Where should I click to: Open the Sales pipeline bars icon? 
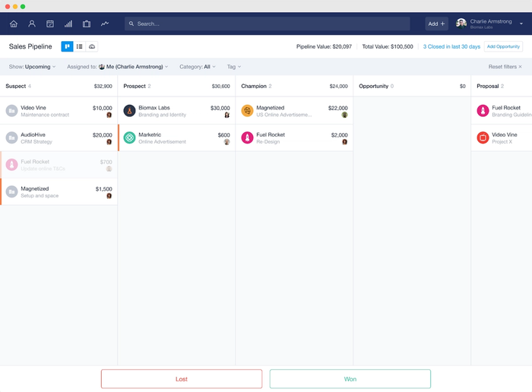(x=68, y=24)
